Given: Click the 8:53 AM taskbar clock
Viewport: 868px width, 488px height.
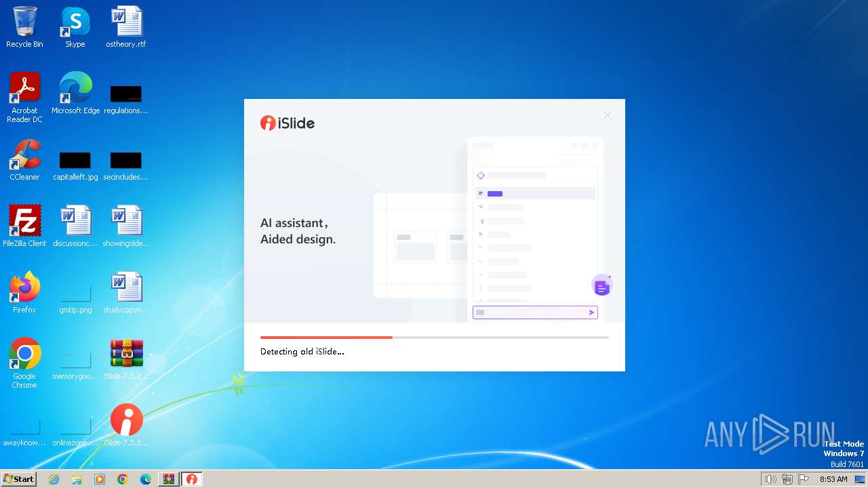Looking at the screenshot, I should (833, 479).
